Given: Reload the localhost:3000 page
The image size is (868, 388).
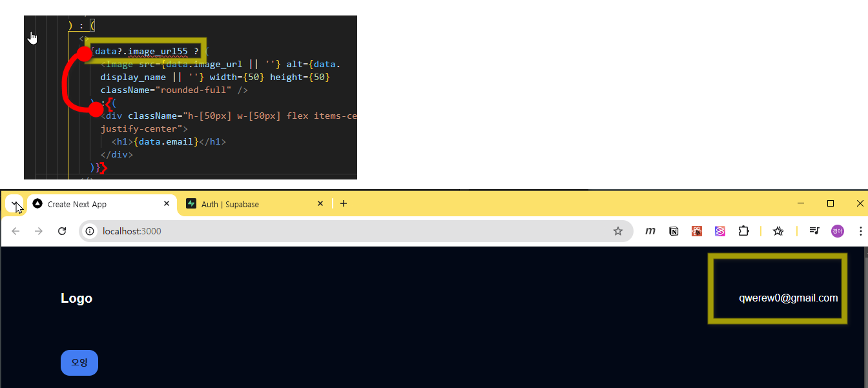Looking at the screenshot, I should coord(62,231).
